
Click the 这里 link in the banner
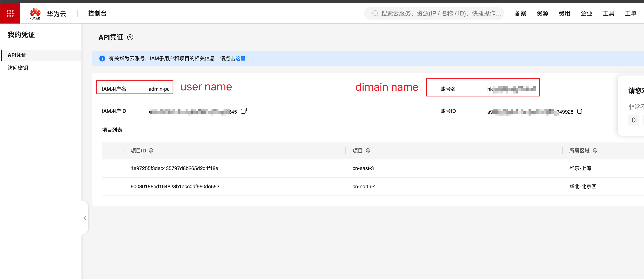240,59
